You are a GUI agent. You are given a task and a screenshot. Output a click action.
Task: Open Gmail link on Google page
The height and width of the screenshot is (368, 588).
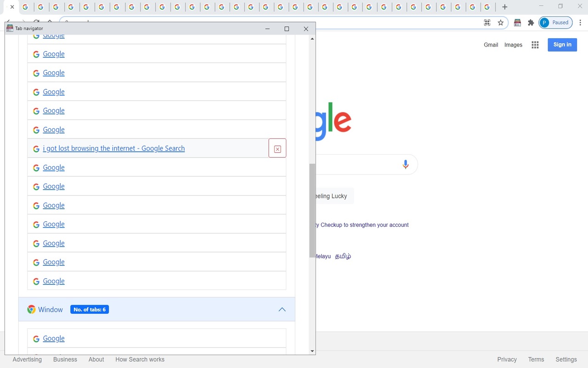tap(491, 45)
